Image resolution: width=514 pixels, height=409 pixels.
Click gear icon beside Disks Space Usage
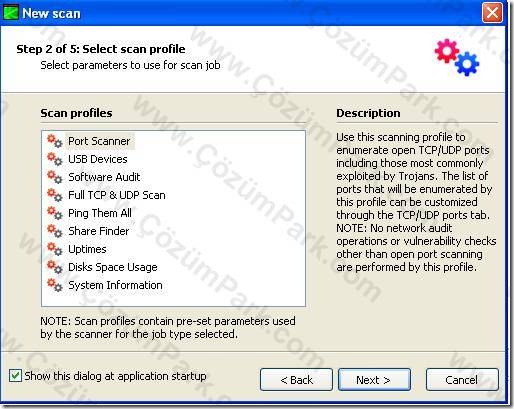[55, 267]
